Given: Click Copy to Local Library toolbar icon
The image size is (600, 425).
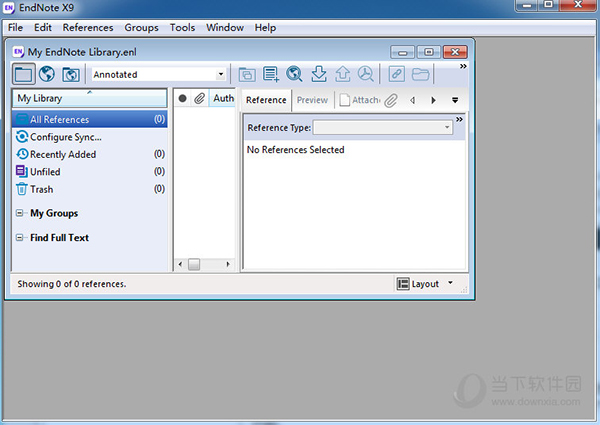Looking at the screenshot, I should 247,74.
